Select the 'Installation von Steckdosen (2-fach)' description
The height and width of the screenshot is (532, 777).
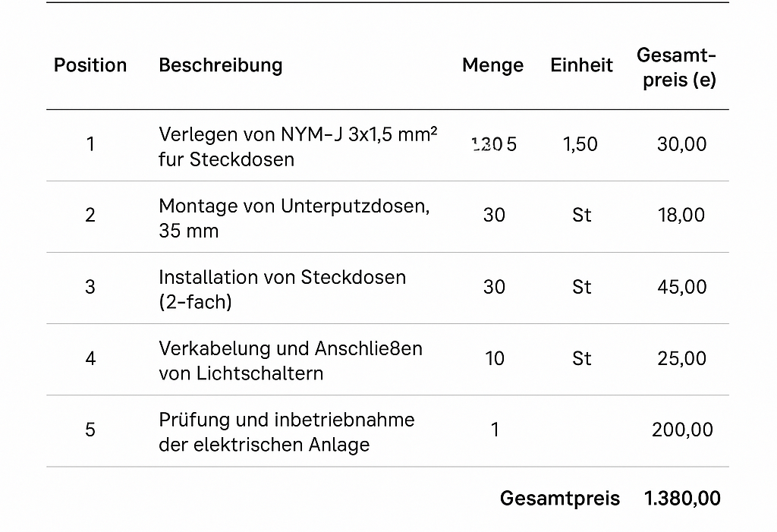[282, 290]
